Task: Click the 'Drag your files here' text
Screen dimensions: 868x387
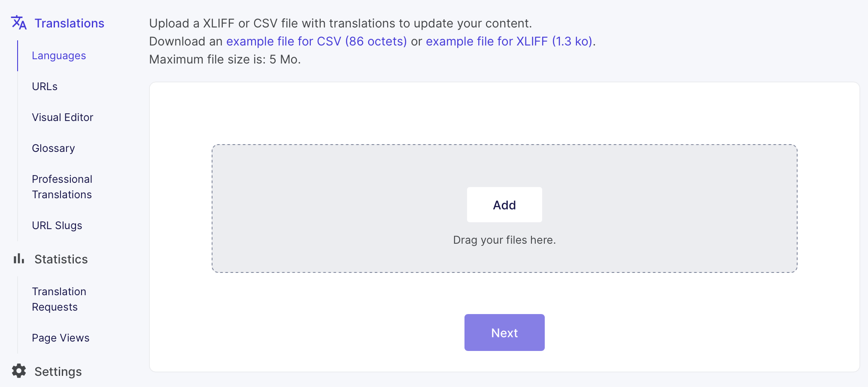Action: pos(504,240)
